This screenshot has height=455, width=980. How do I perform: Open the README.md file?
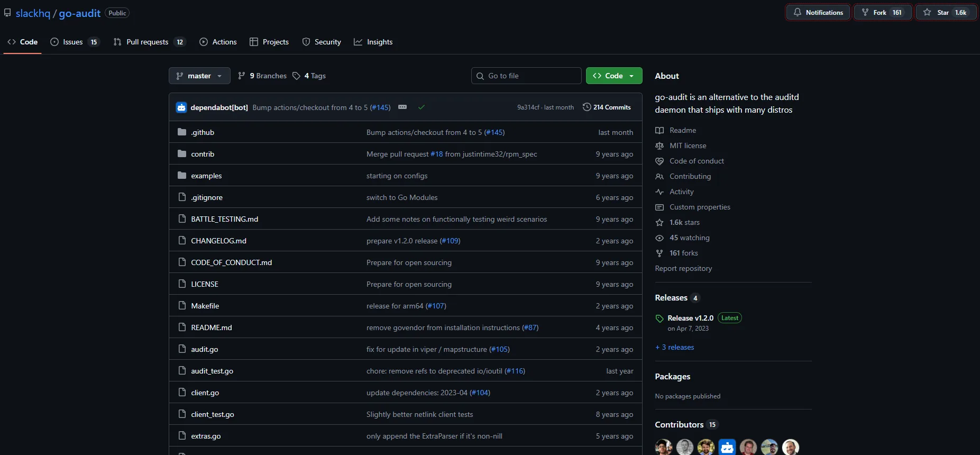[x=211, y=328]
